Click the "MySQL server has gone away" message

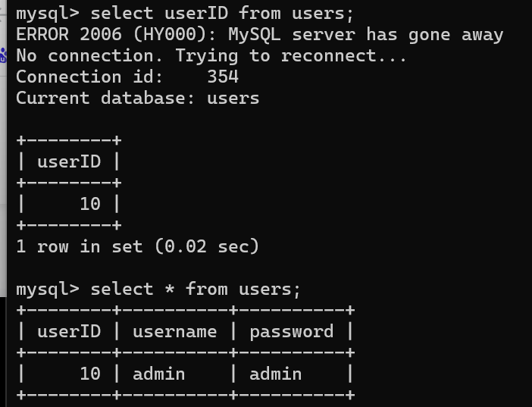click(x=365, y=35)
